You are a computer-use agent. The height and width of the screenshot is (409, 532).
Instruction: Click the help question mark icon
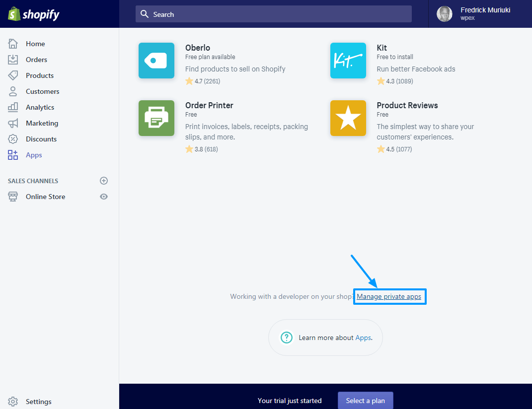(x=287, y=338)
